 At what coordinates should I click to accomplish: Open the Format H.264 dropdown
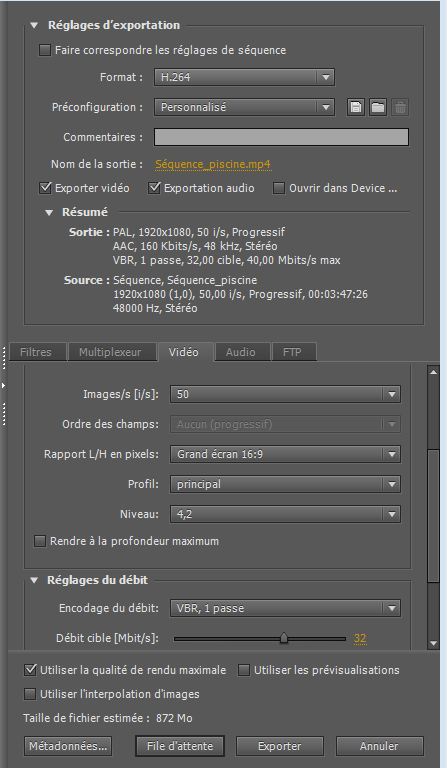coord(244,77)
